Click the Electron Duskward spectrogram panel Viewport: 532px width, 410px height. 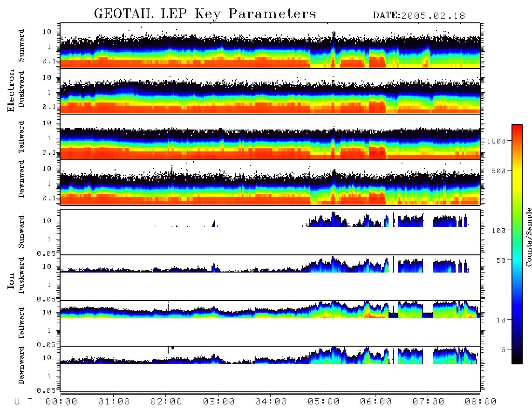pyautogui.click(x=270, y=91)
